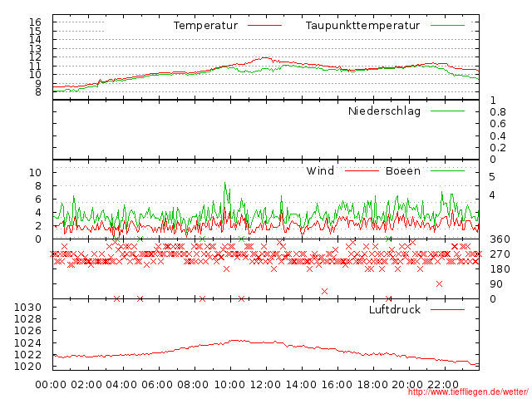532x399 pixels.
Task: Click the 9 temperature axis value
Action: [38, 83]
